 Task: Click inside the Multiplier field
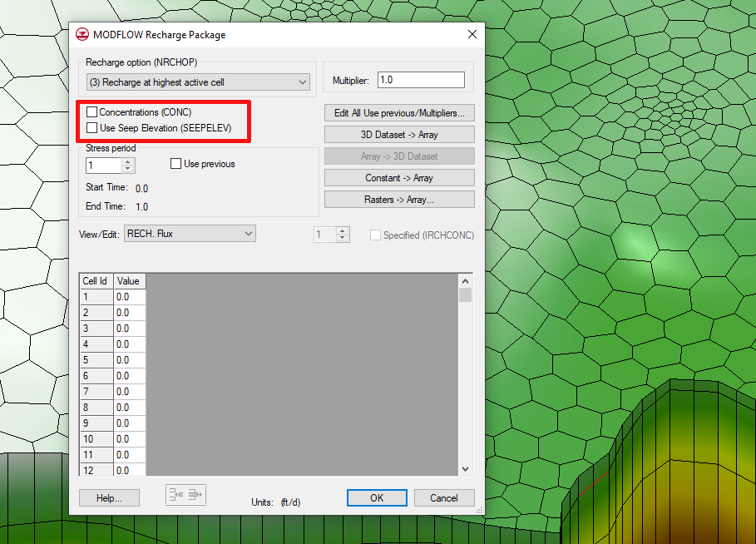(x=421, y=79)
